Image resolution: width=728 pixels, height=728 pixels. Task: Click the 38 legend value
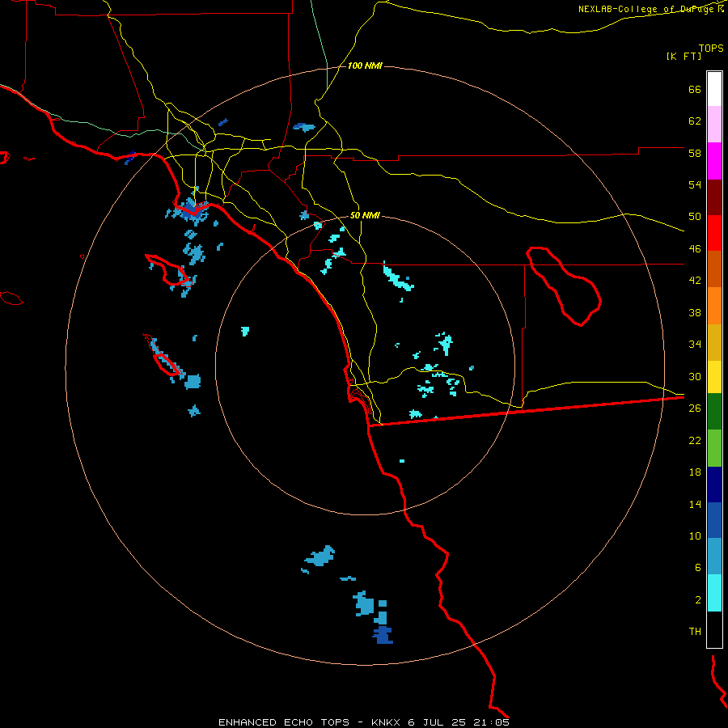click(x=695, y=312)
